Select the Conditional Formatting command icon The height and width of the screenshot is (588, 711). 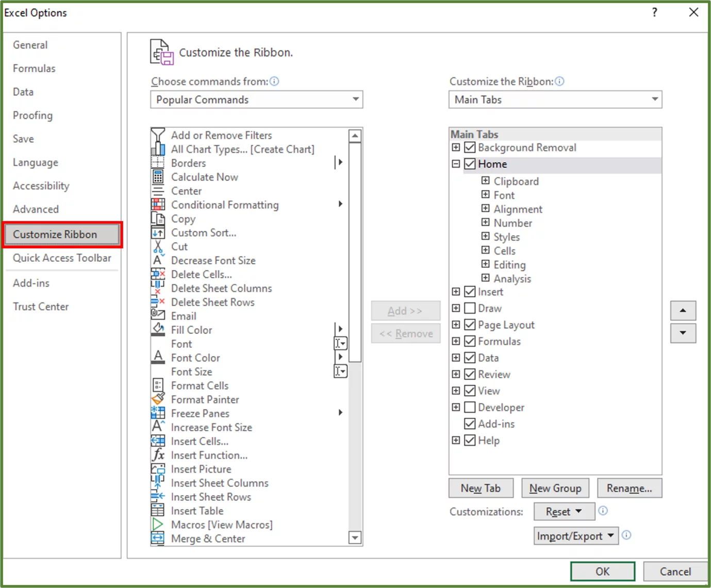[158, 204]
